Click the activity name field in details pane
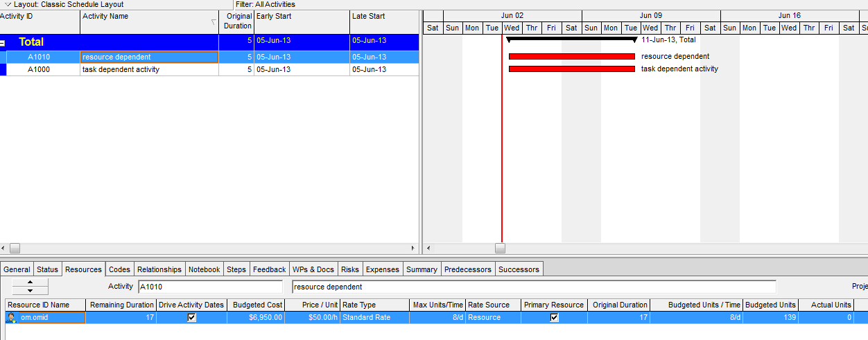This screenshot has width=868, height=340. [534, 287]
